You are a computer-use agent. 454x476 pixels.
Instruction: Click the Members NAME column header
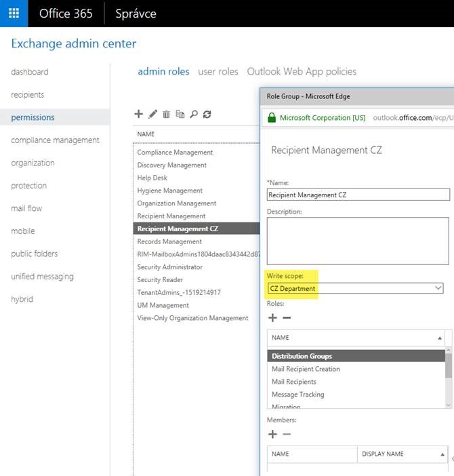[312, 454]
